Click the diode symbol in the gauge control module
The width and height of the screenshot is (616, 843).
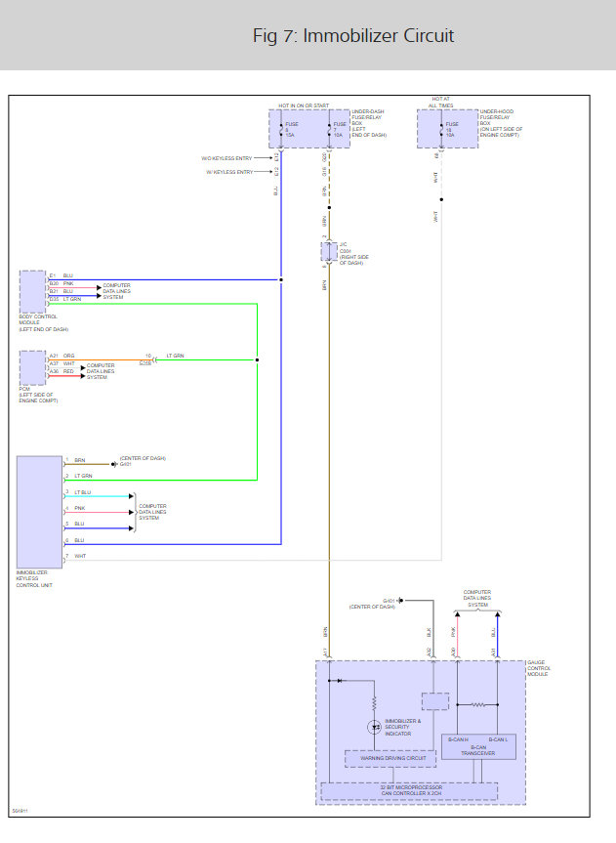[x=339, y=681]
